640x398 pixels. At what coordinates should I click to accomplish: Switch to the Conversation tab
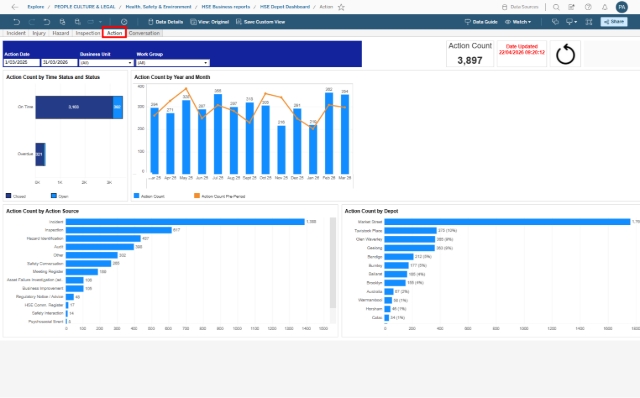coord(144,33)
